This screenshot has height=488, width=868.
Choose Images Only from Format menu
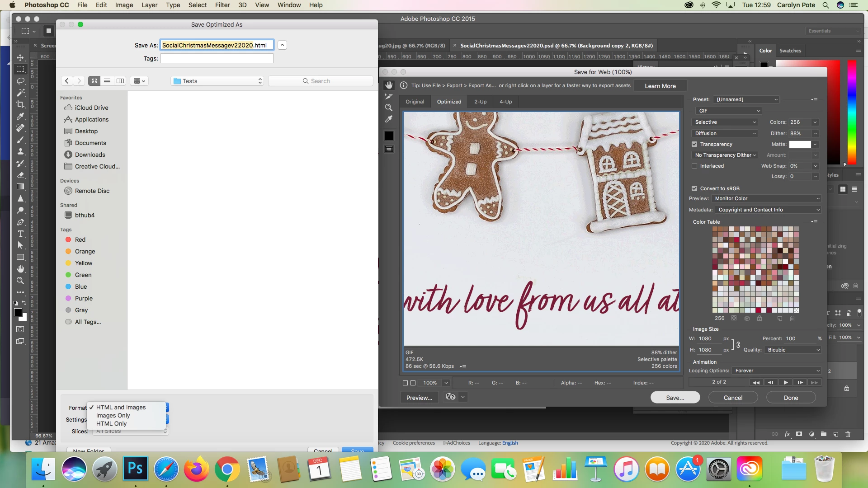click(113, 415)
